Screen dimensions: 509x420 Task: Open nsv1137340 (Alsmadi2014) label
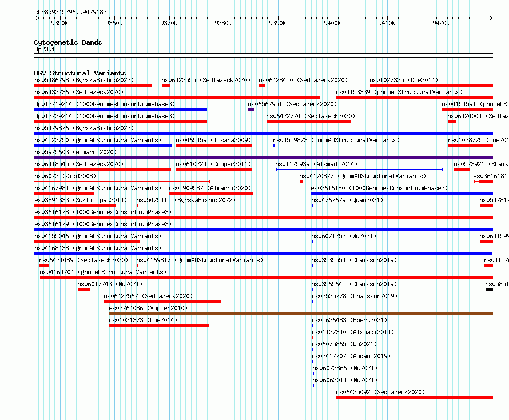(353, 332)
